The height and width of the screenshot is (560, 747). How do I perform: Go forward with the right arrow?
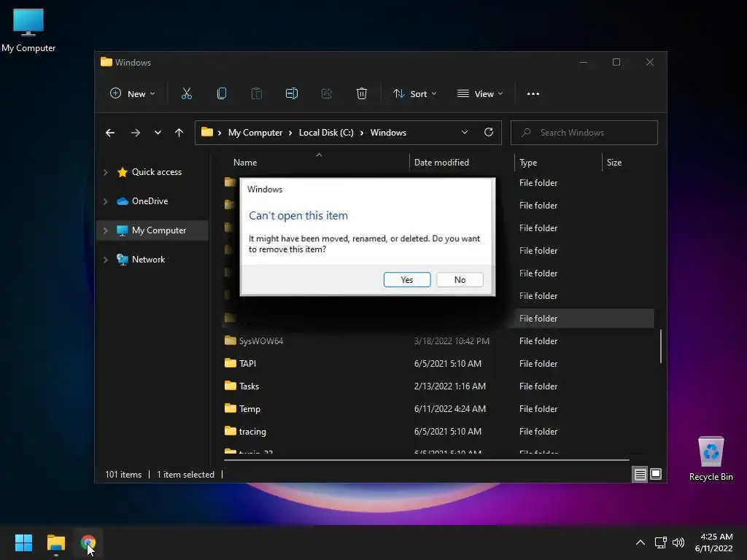135,133
